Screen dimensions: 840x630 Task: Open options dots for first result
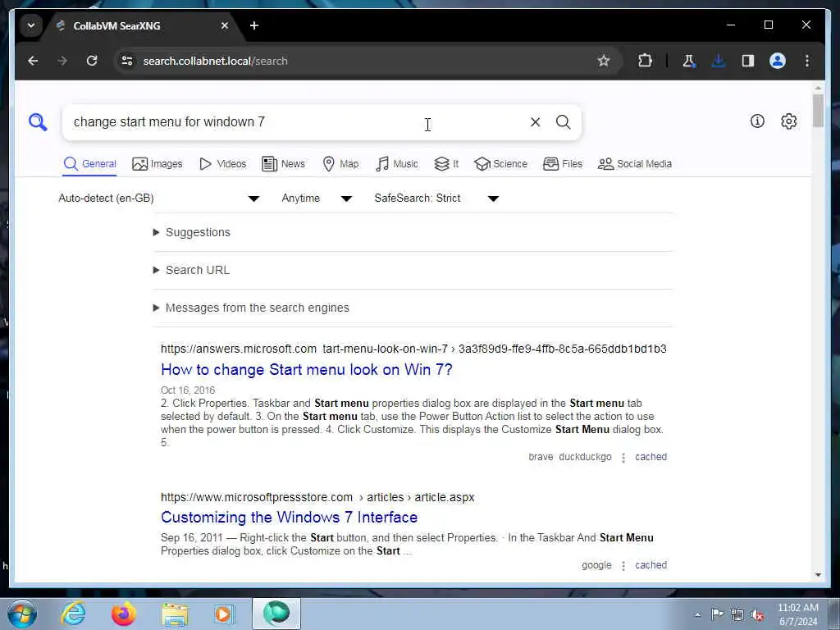click(x=623, y=458)
